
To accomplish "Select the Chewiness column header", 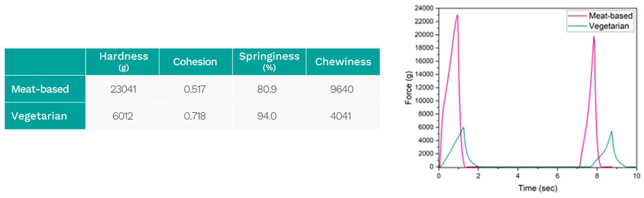I will [x=343, y=62].
